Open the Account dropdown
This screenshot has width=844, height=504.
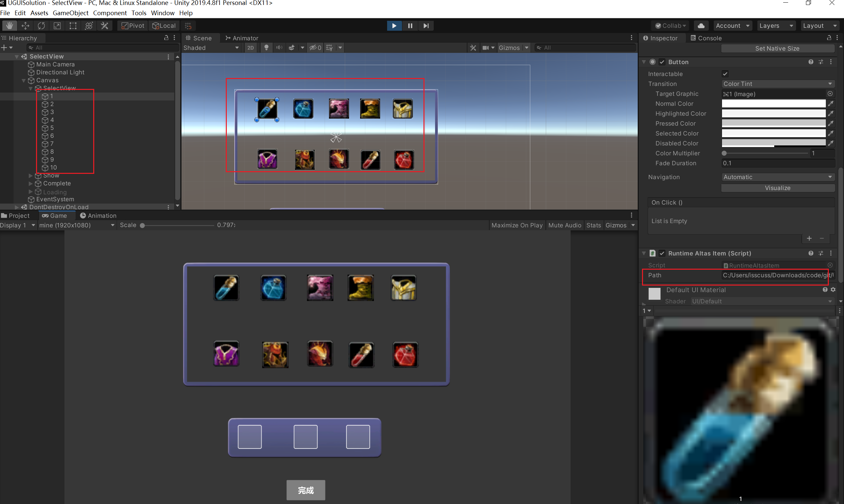tap(732, 26)
